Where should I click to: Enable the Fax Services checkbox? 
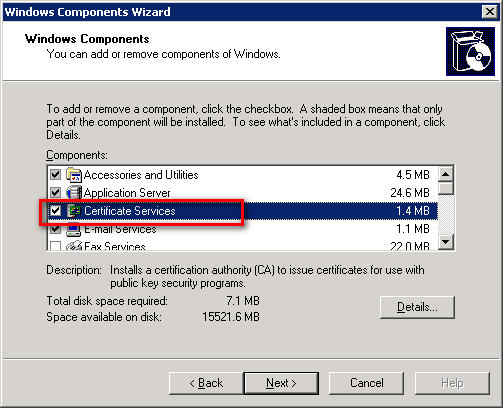55,246
